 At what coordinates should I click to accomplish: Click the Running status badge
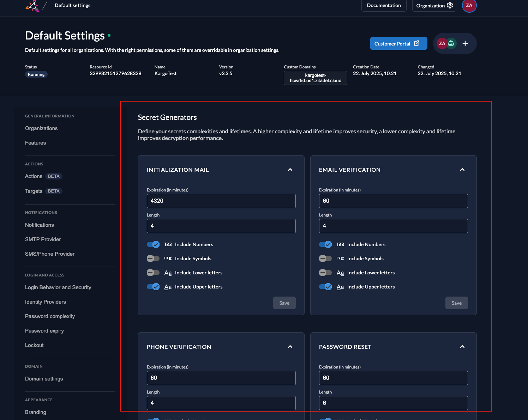[x=36, y=74]
